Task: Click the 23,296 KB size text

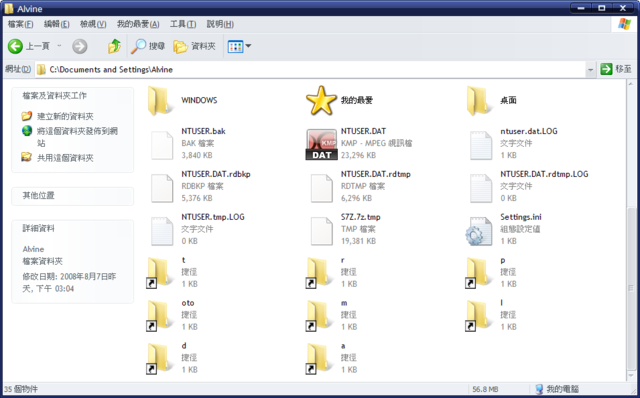Action: tap(358, 155)
